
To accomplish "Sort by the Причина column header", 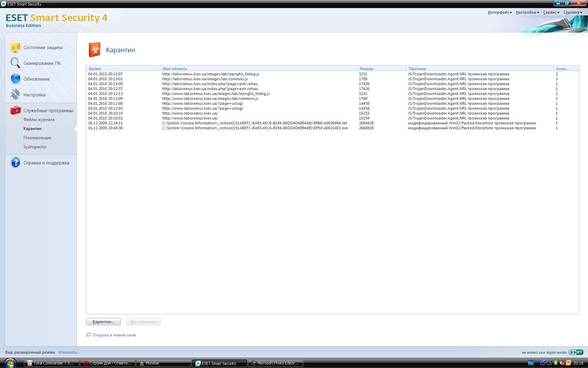I will tap(480, 69).
